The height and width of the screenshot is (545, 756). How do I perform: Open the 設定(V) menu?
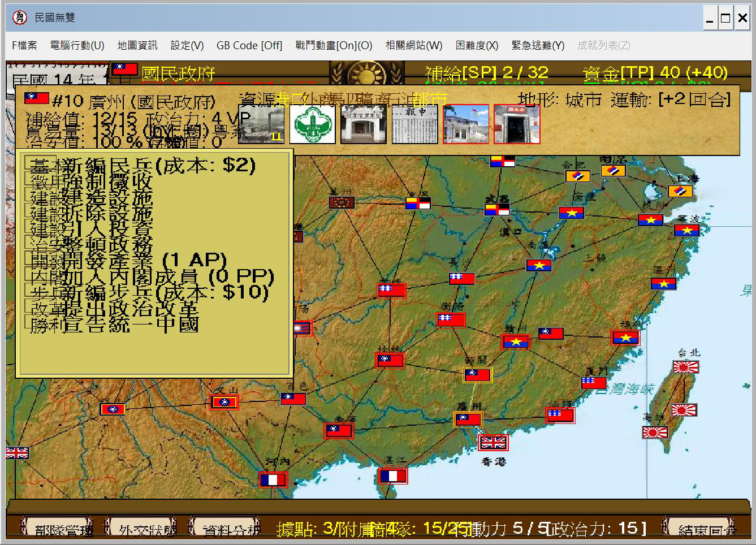point(187,45)
